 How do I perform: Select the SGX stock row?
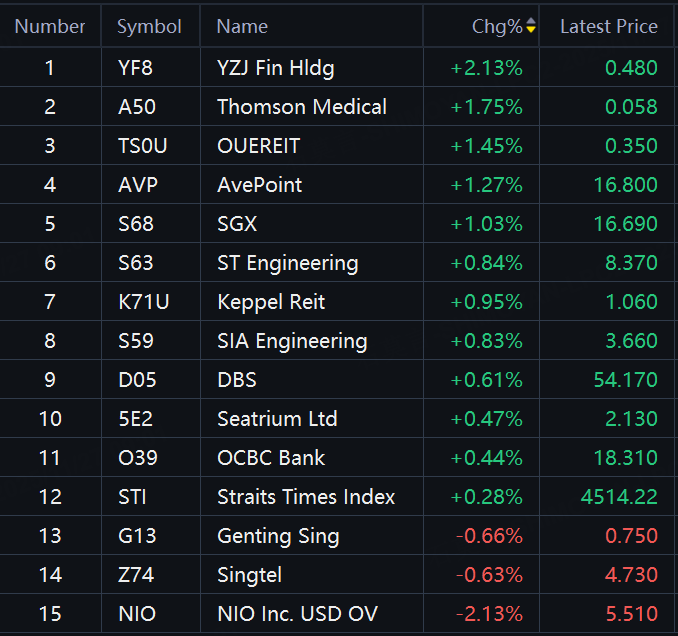pos(237,224)
